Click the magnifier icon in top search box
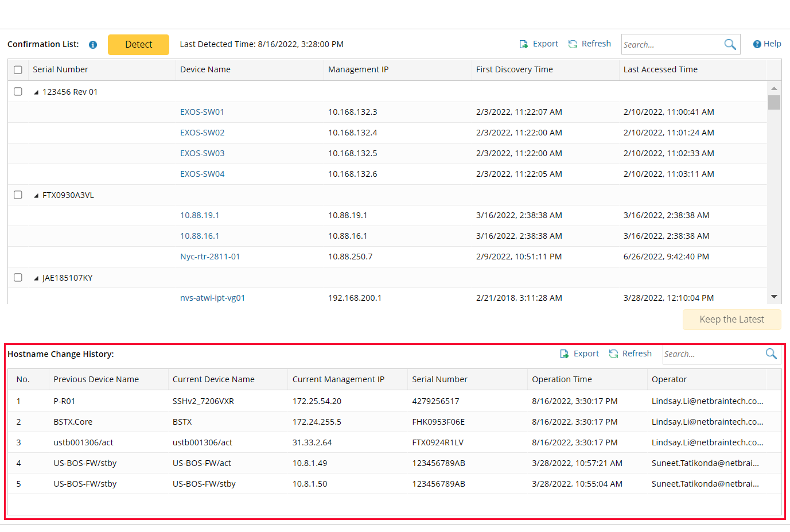Screen dimensions: 790x532 pos(730,44)
